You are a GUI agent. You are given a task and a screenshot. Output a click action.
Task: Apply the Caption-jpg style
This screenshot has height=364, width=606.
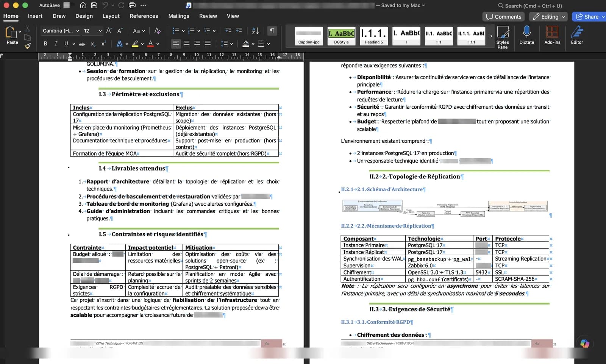[x=309, y=36]
